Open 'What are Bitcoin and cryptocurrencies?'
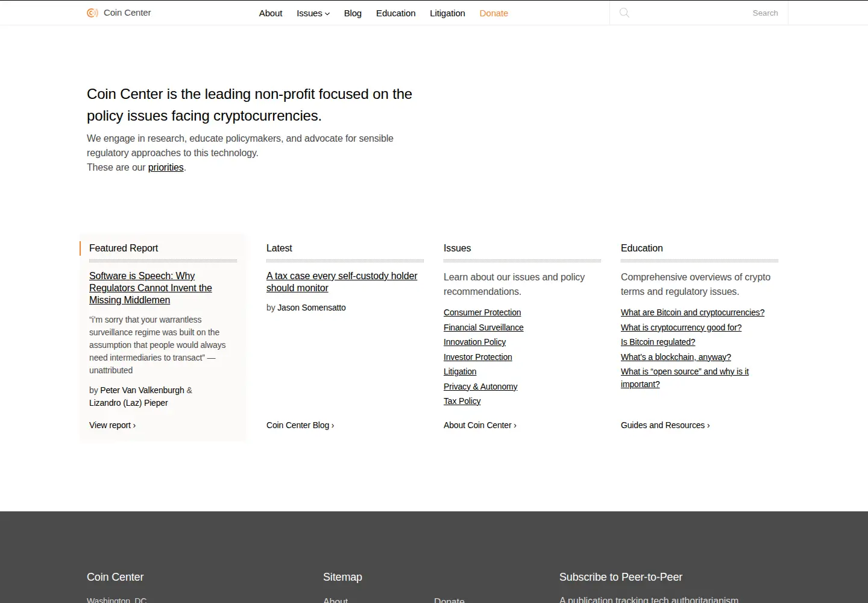The height and width of the screenshot is (603, 868). pyautogui.click(x=693, y=312)
